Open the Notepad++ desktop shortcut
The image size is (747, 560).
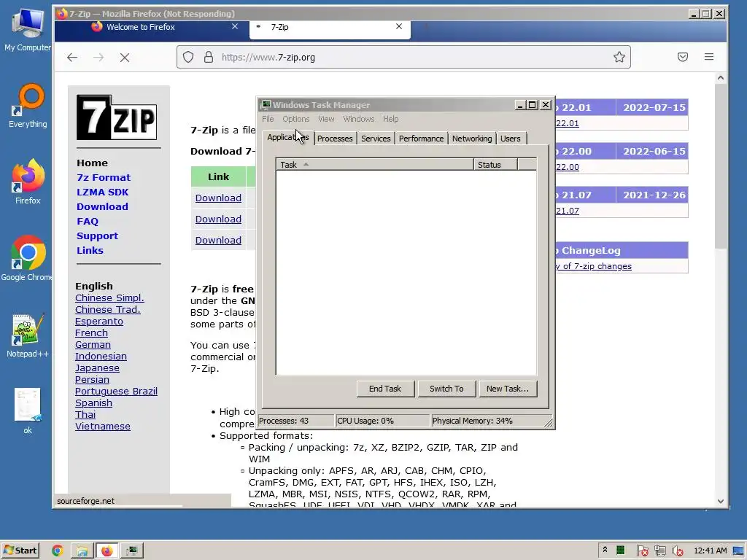[x=28, y=335]
